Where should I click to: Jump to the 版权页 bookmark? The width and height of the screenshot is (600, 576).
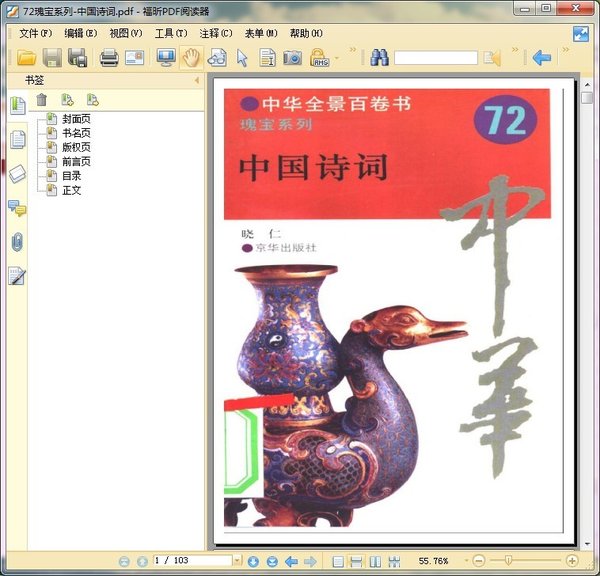point(76,147)
